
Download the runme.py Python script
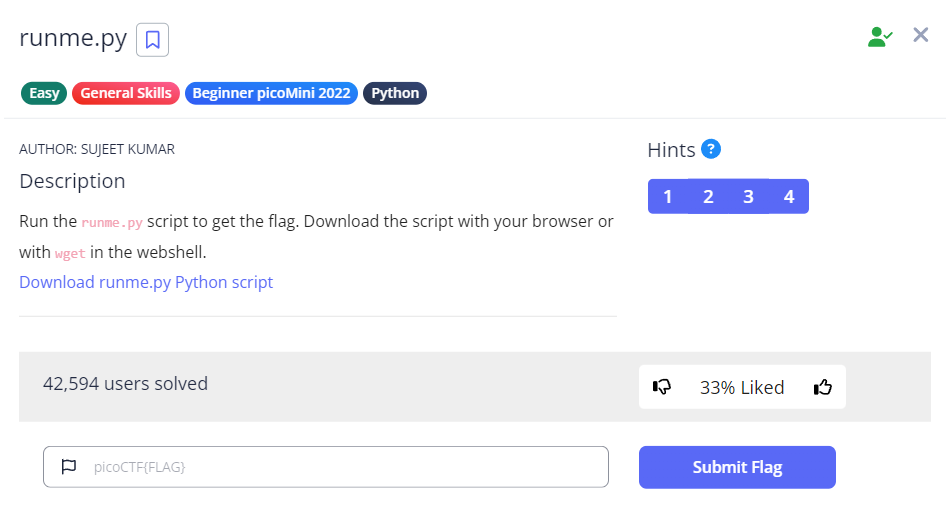click(x=146, y=282)
